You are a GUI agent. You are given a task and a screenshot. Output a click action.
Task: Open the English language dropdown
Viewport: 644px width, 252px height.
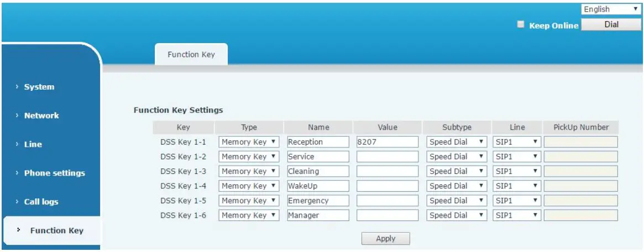pyautogui.click(x=610, y=9)
